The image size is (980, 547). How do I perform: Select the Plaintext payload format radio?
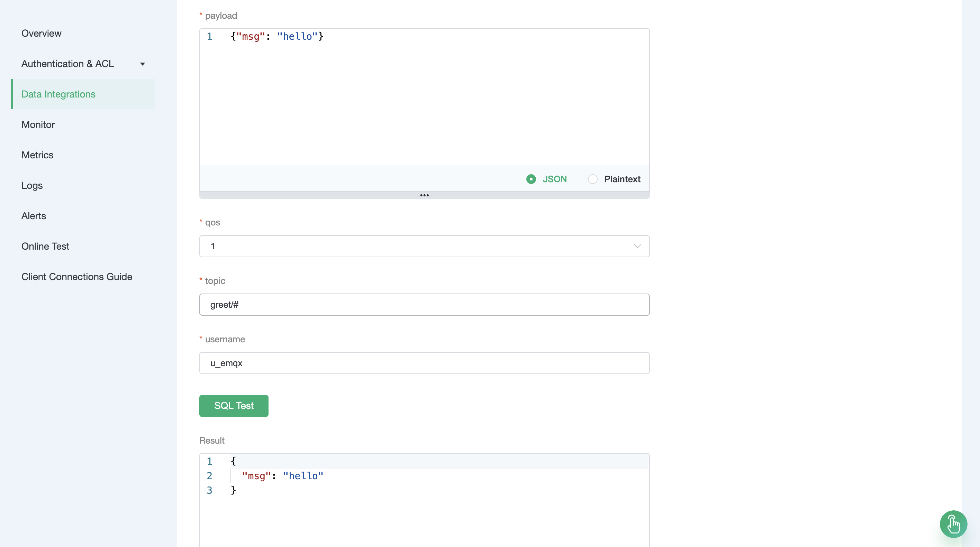(x=593, y=179)
